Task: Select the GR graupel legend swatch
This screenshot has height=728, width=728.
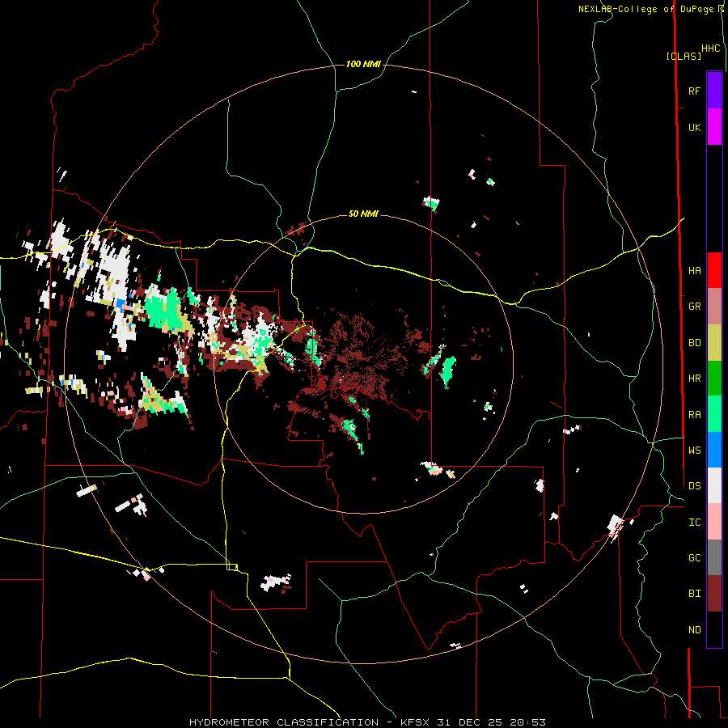Action: point(714,307)
